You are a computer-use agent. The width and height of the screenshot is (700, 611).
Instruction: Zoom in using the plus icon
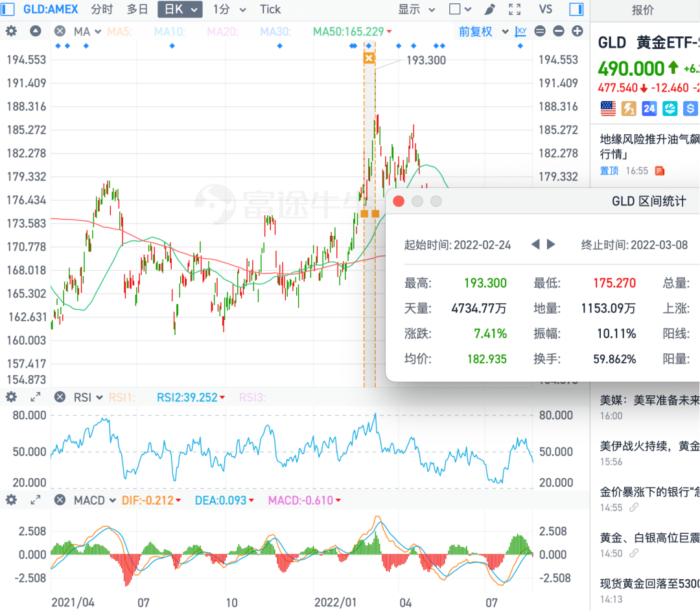point(577,30)
